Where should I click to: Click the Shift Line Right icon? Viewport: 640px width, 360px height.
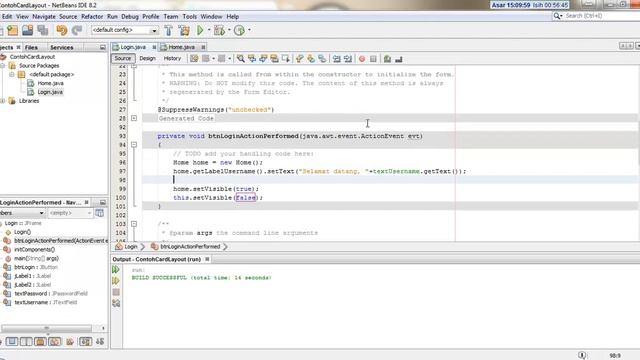click(348, 59)
